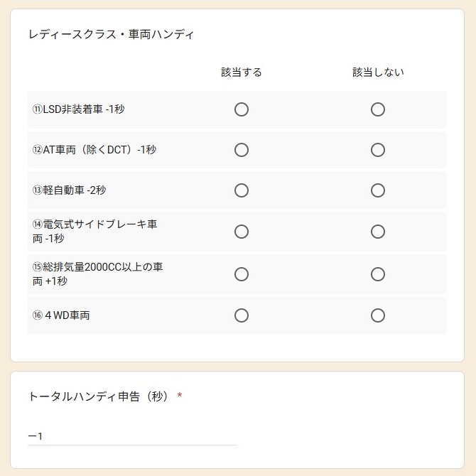Click the ⑬軽自動車 -2秒 row label
Screen dimensions: 476x476
pos(70,190)
